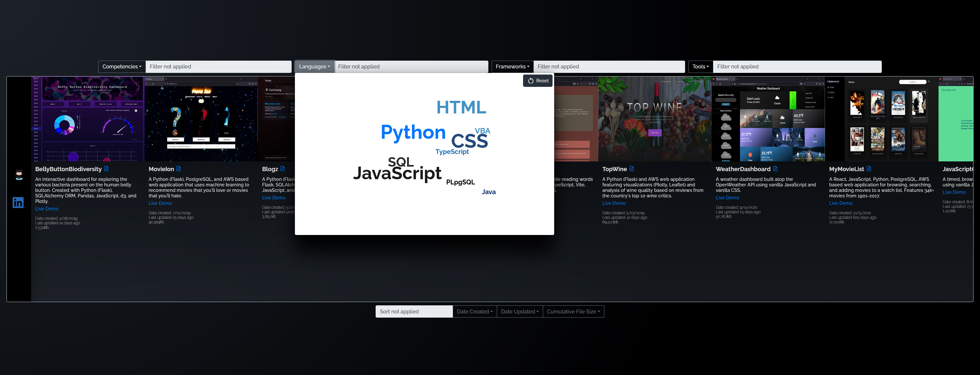
Task: Open the GitHub octocat profile icon
Action: tap(19, 175)
